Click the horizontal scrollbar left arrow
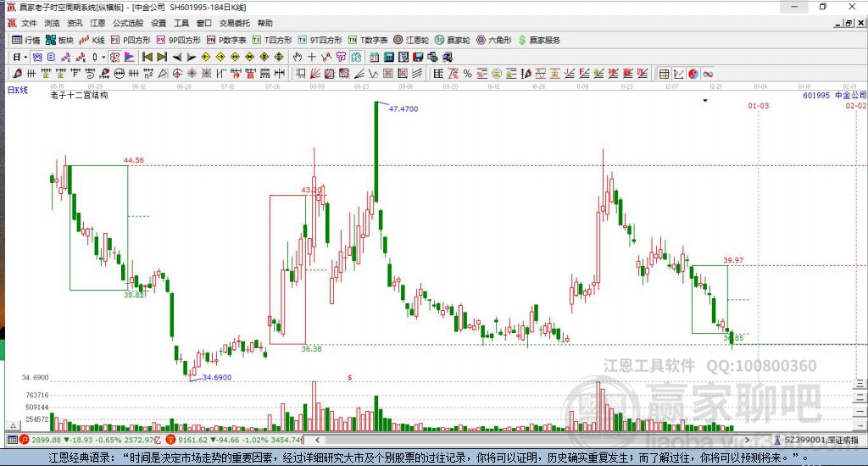The height and width of the screenshot is (466, 868). pos(317,440)
